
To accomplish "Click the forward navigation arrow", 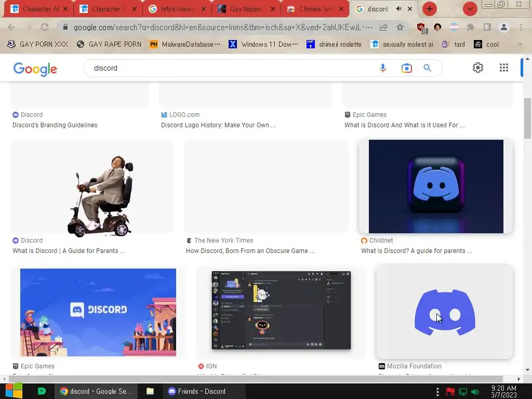I will (x=28, y=27).
